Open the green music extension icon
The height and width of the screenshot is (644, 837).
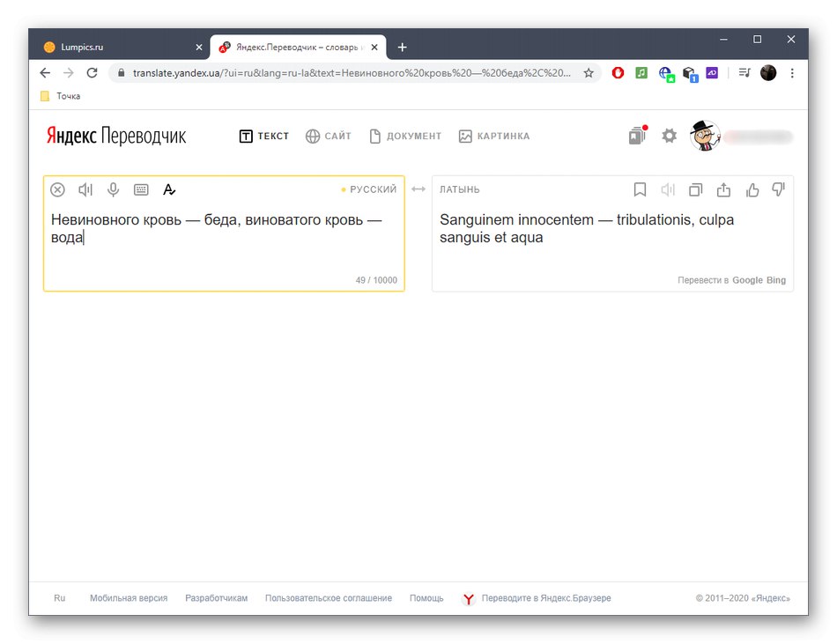[x=641, y=73]
